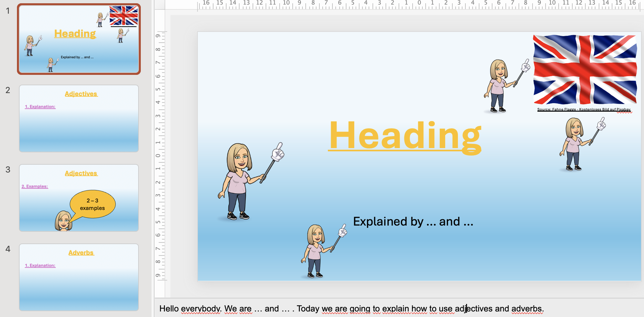The width and height of the screenshot is (644, 317).
Task: Select the 'Explained by ... and ...' subtitle
Action: click(413, 222)
